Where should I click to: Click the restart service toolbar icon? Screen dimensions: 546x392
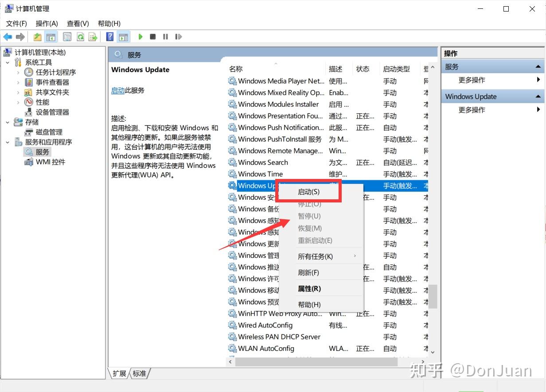tap(178, 36)
